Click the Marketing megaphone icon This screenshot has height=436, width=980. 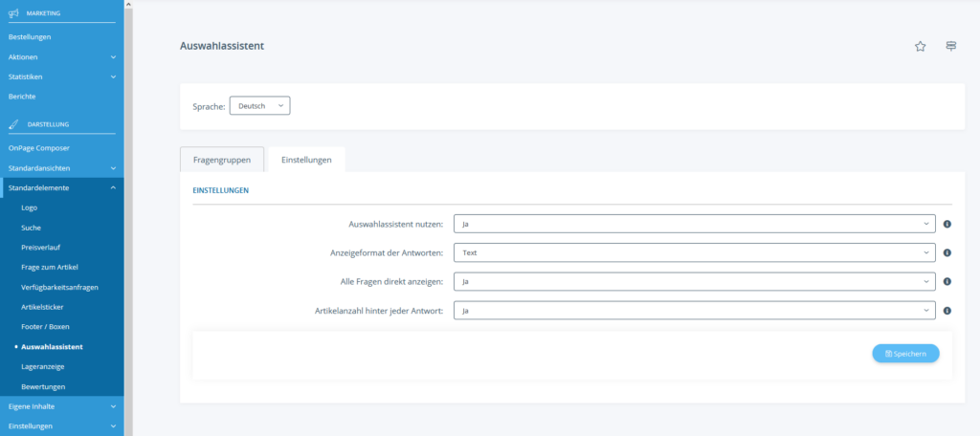point(13,13)
